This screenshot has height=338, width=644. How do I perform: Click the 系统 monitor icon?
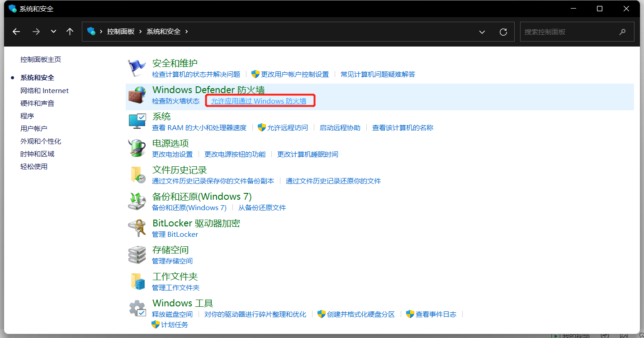coord(137,122)
